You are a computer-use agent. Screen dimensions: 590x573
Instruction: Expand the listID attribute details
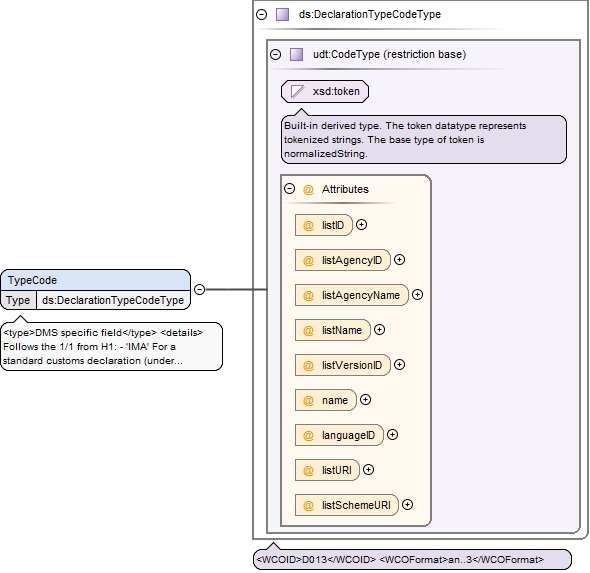[361, 225]
